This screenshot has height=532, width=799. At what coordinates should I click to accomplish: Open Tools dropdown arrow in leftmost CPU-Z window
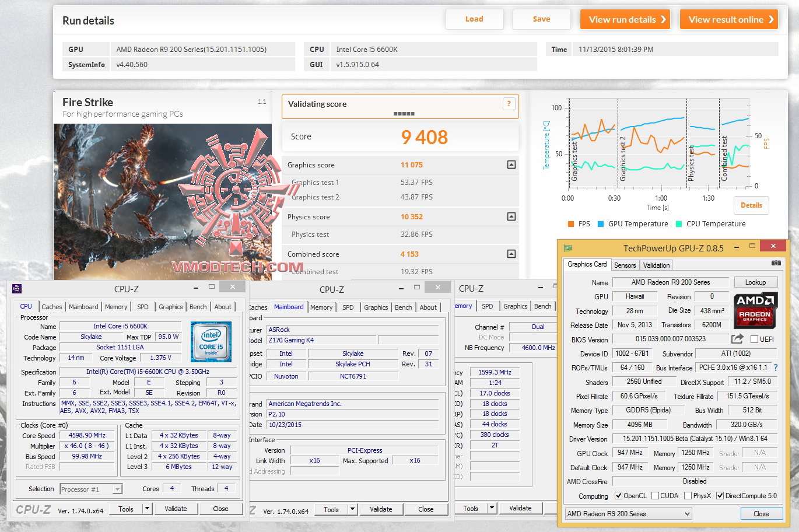click(x=148, y=509)
